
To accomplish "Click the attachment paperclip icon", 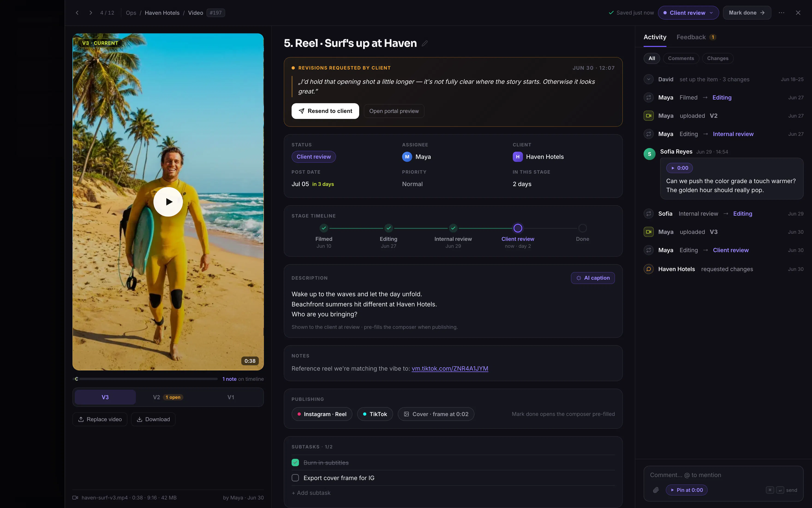I will (x=656, y=490).
